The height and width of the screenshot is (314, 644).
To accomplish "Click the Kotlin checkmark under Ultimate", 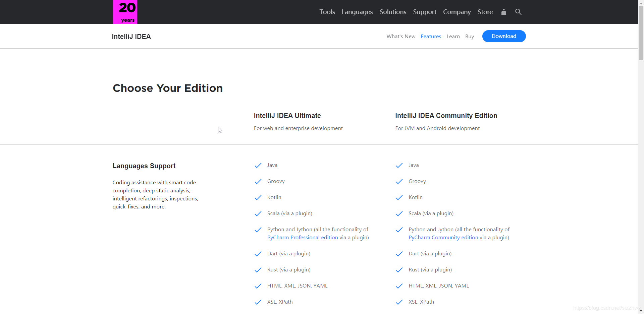I will [x=258, y=197].
